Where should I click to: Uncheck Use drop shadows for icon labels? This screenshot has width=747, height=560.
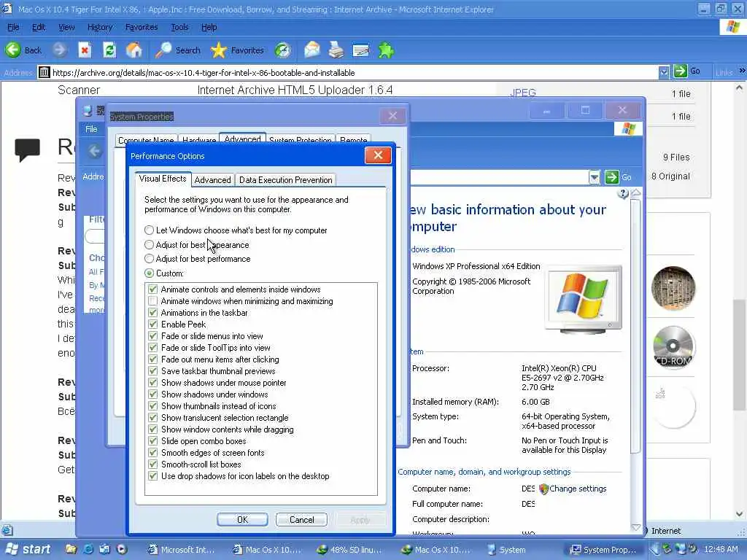pyautogui.click(x=153, y=476)
